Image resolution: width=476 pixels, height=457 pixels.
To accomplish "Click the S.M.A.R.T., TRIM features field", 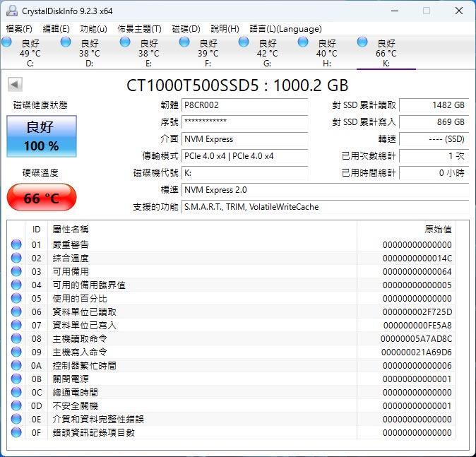I will coord(325,207).
